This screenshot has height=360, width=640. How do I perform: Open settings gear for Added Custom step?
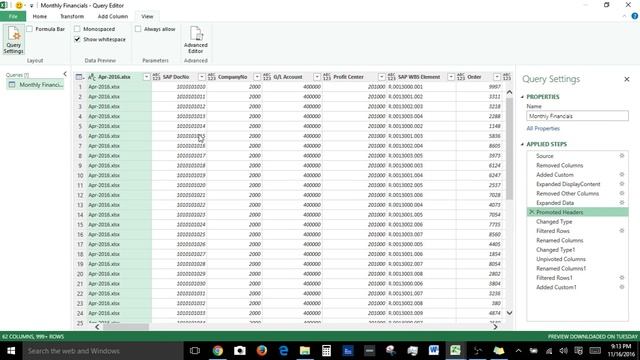click(x=622, y=174)
